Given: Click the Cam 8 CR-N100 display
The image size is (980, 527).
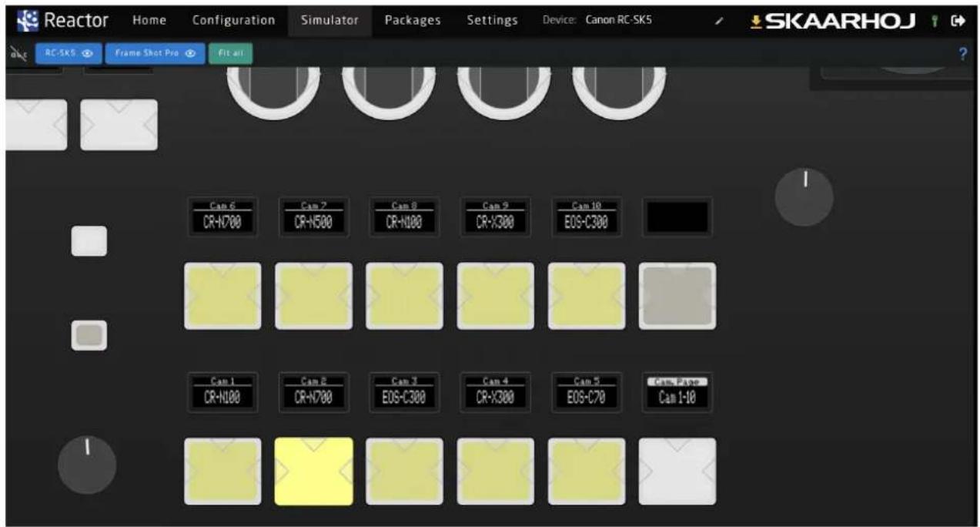Looking at the screenshot, I should pos(404,217).
